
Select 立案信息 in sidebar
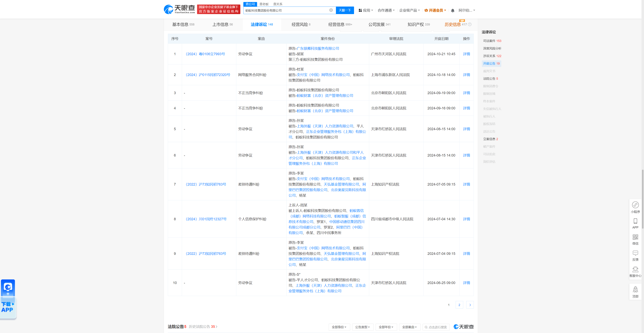click(x=491, y=139)
